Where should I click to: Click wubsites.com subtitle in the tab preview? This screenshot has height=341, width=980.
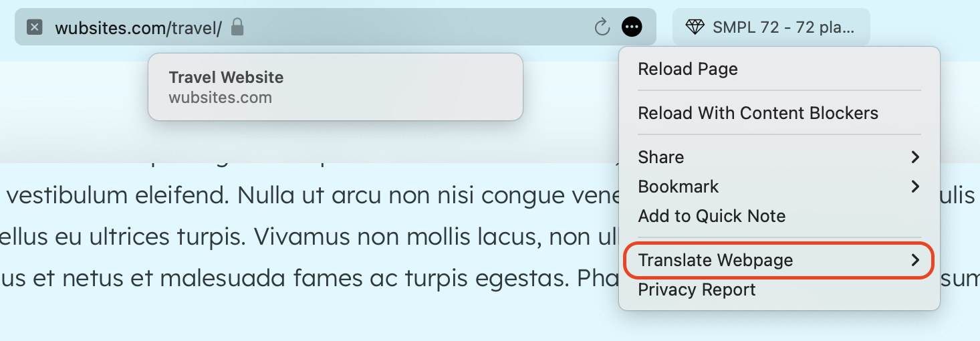coord(220,98)
